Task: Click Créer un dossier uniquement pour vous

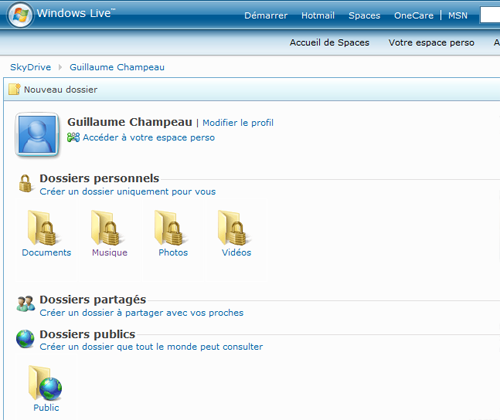Action: (x=128, y=192)
